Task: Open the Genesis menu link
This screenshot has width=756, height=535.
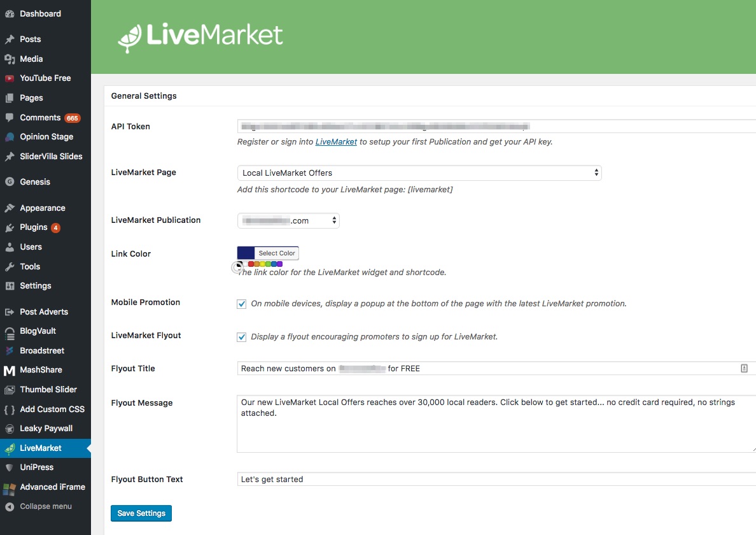Action: coord(35,182)
